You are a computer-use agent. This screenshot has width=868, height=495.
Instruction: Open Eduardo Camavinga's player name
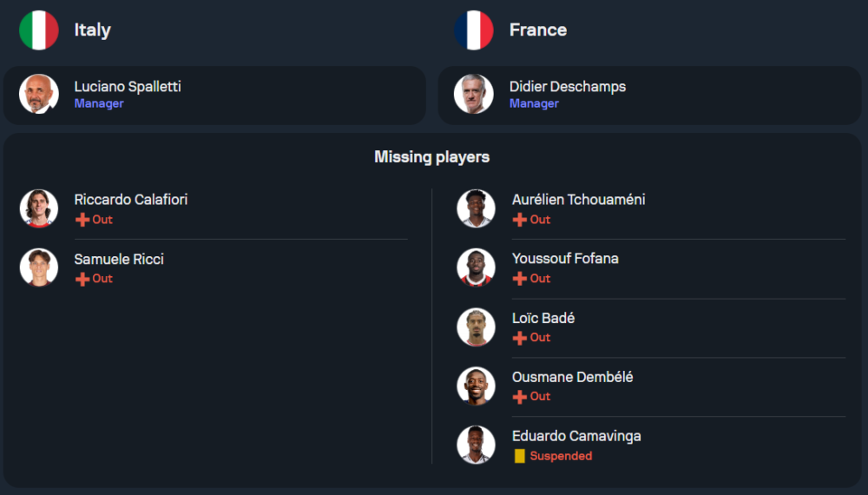pyautogui.click(x=576, y=436)
